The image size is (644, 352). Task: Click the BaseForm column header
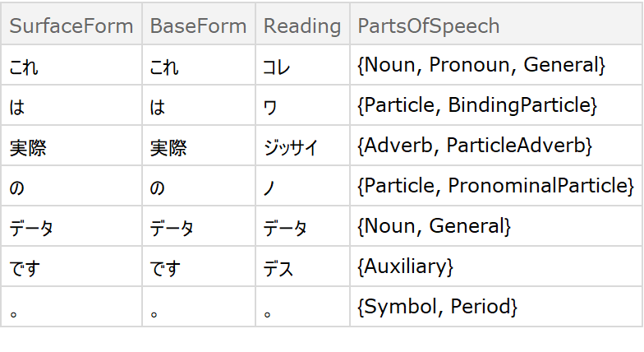[198, 25]
